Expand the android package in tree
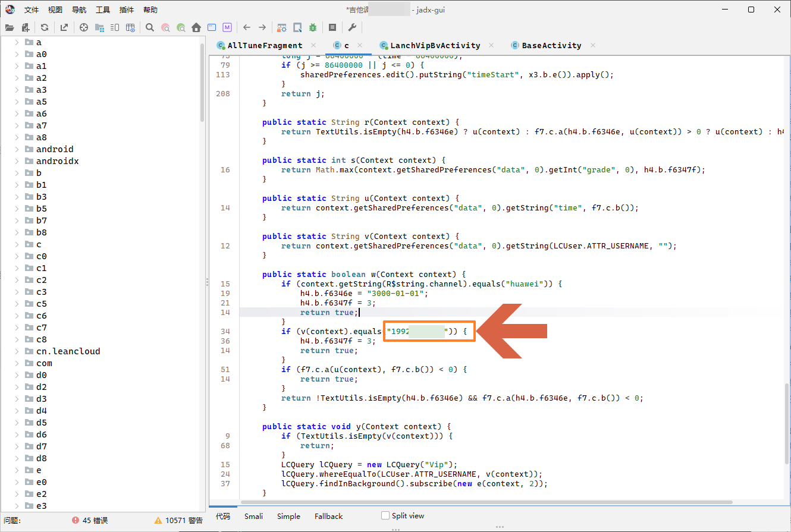Image resolution: width=791 pixels, height=532 pixels. tap(16, 149)
